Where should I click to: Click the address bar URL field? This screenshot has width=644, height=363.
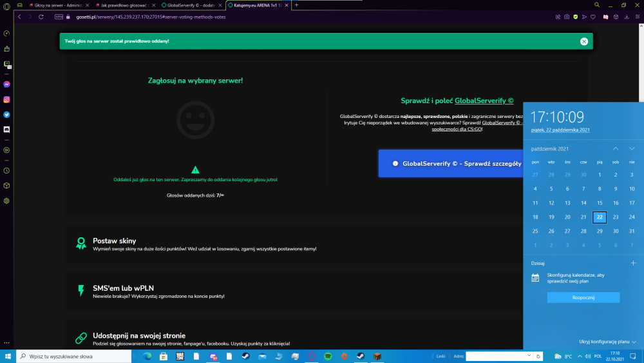[x=151, y=17]
